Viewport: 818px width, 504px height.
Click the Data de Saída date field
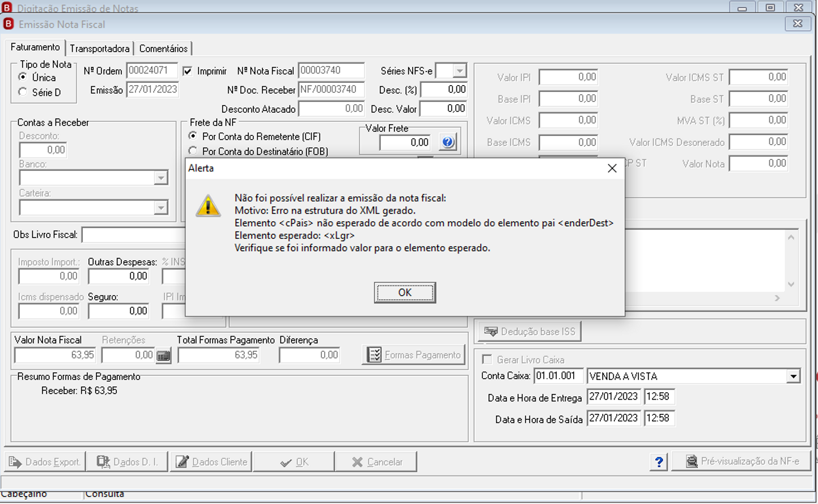[x=613, y=418]
